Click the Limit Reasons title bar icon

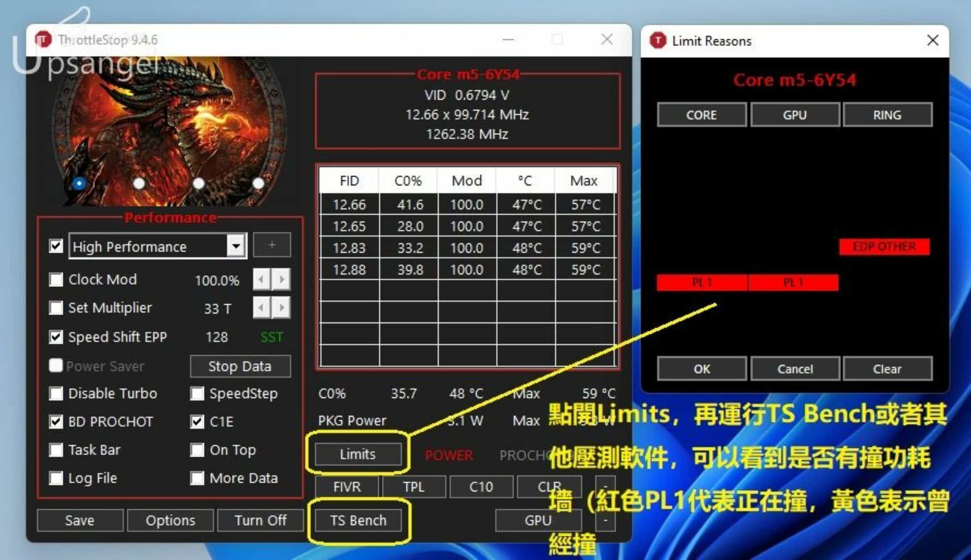tap(659, 41)
